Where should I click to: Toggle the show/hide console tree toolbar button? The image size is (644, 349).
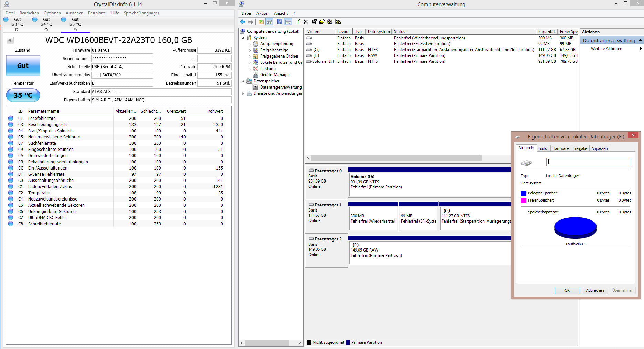pyautogui.click(x=270, y=22)
